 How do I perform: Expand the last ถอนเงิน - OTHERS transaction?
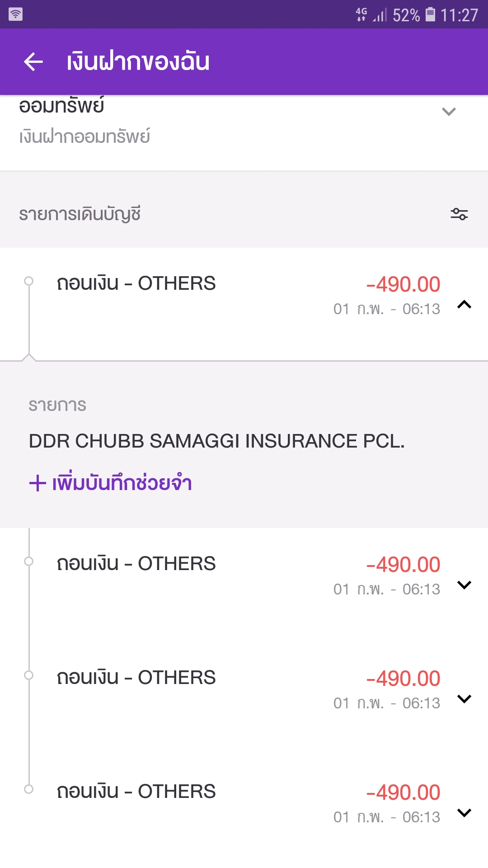coord(464,813)
